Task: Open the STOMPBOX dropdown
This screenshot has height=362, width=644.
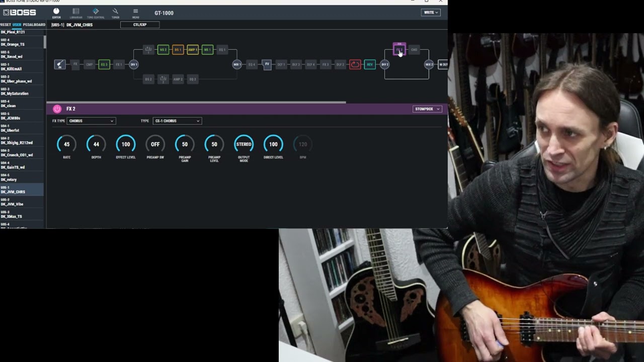Action: [427, 109]
